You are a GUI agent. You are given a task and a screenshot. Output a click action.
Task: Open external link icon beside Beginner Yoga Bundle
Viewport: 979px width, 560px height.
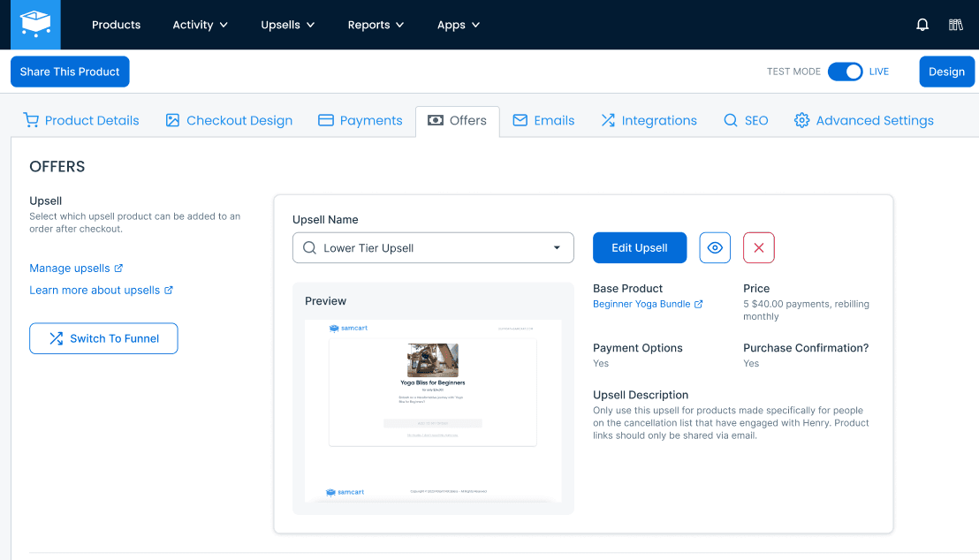point(698,304)
